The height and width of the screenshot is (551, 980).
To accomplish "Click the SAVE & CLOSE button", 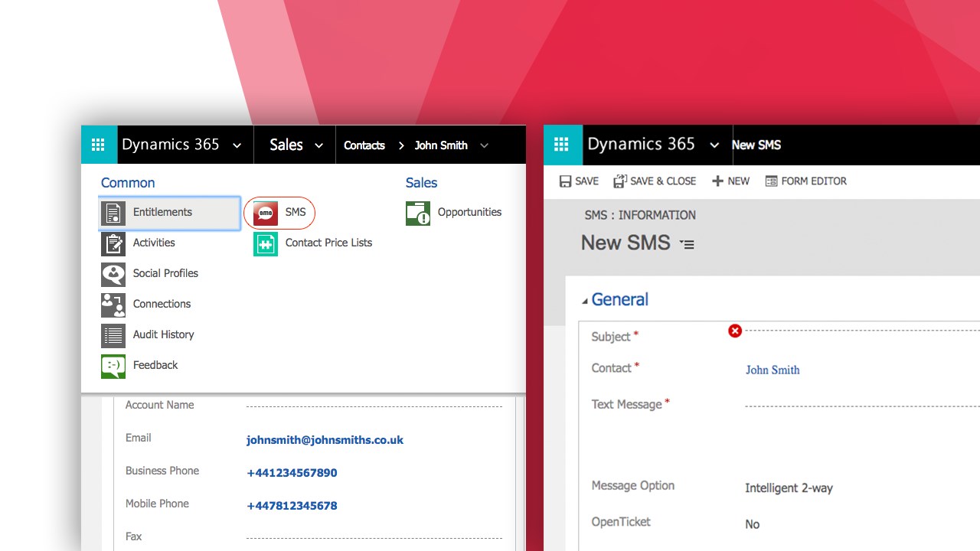I will click(655, 181).
